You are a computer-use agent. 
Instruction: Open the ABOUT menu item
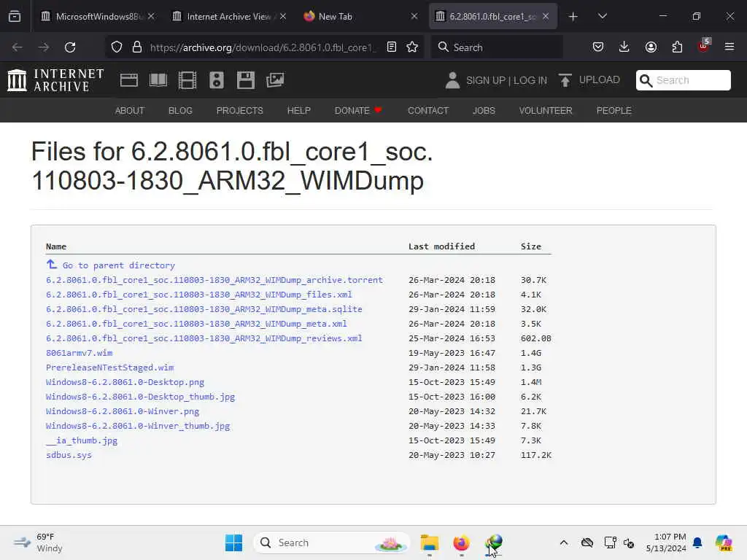(130, 111)
